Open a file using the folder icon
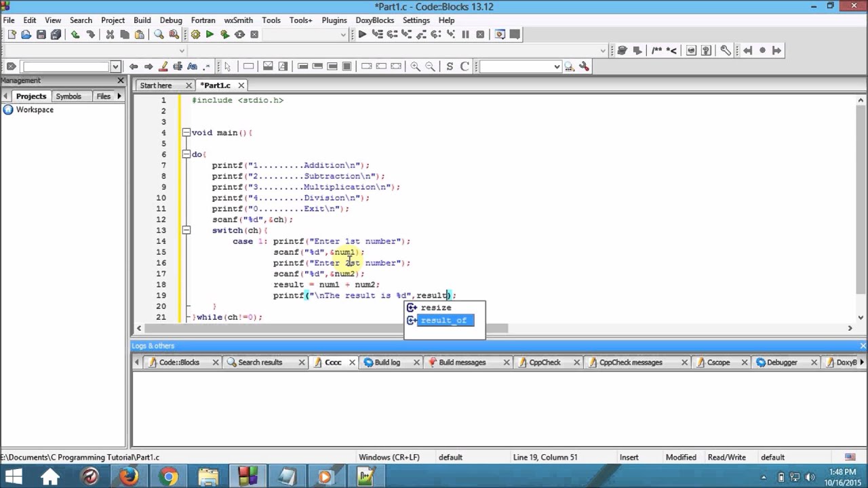The width and height of the screenshot is (868, 488). pos(26,35)
